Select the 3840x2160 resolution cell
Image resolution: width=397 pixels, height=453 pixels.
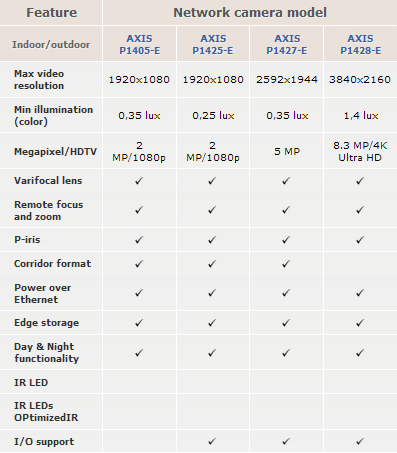360,80
